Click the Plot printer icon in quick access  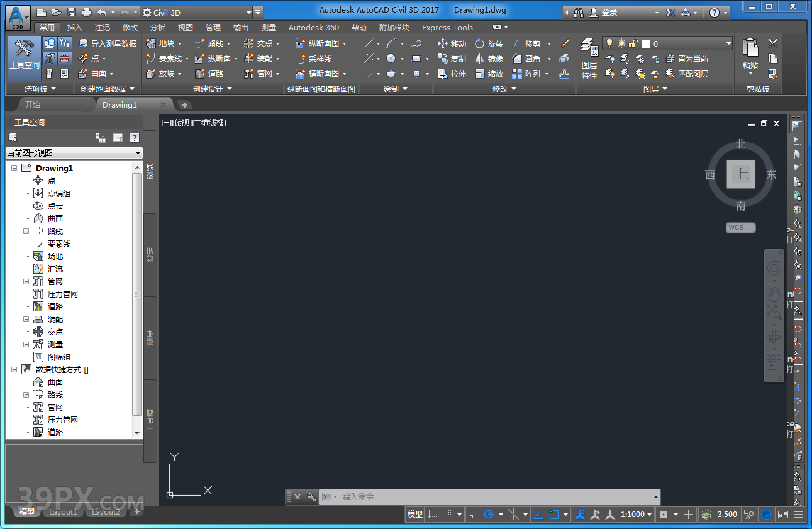(x=86, y=12)
